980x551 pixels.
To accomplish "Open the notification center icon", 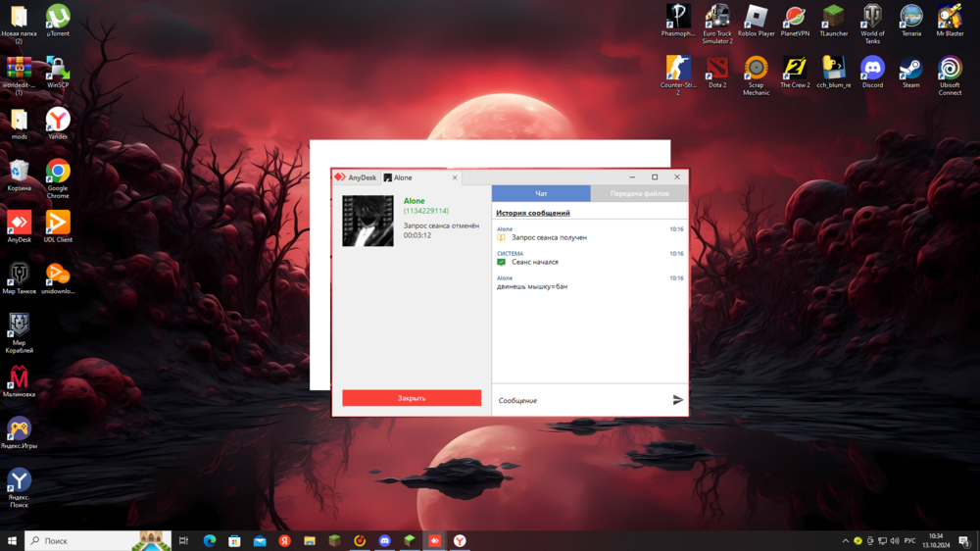I will coord(964,541).
